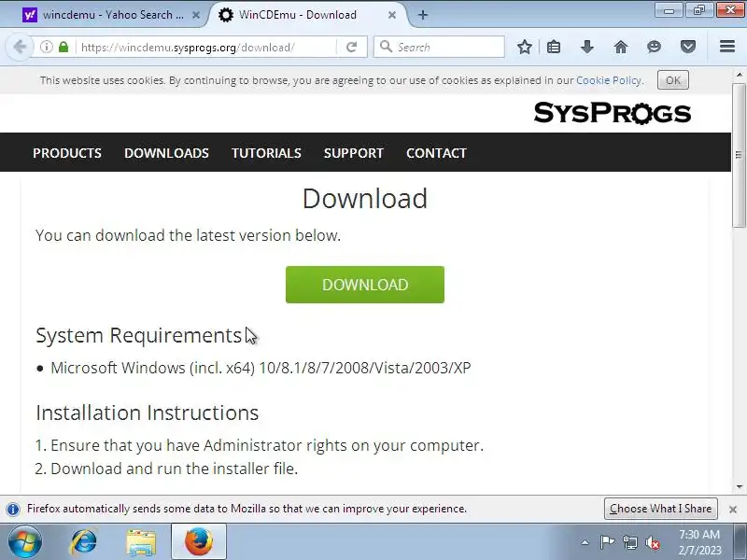Click the Firefox back arrow button
This screenshot has width=747, height=560.
(x=20, y=48)
